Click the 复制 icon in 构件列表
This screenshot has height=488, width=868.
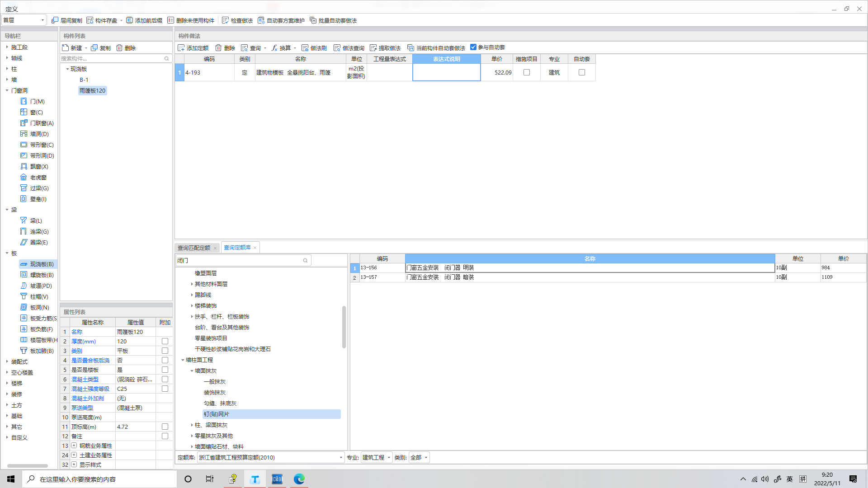(94, 48)
